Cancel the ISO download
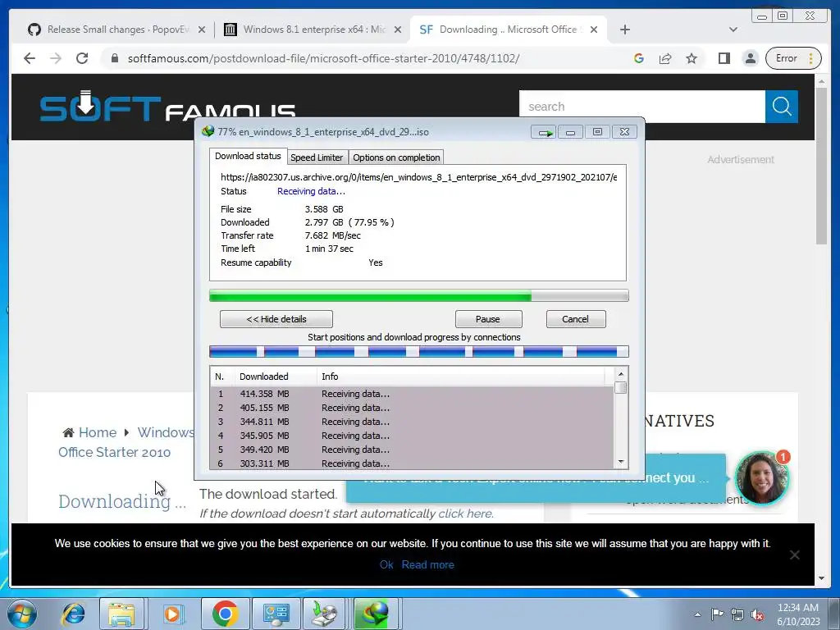The width and height of the screenshot is (840, 630). [575, 319]
